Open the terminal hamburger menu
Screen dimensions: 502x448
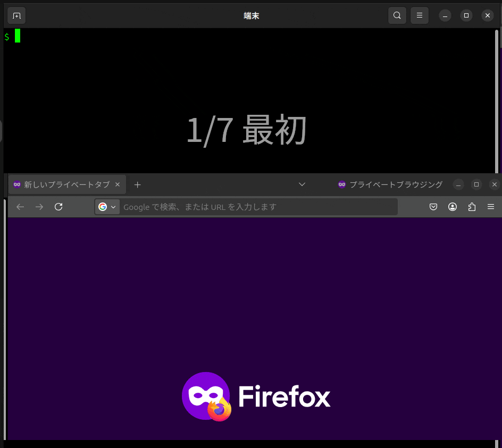click(x=420, y=15)
